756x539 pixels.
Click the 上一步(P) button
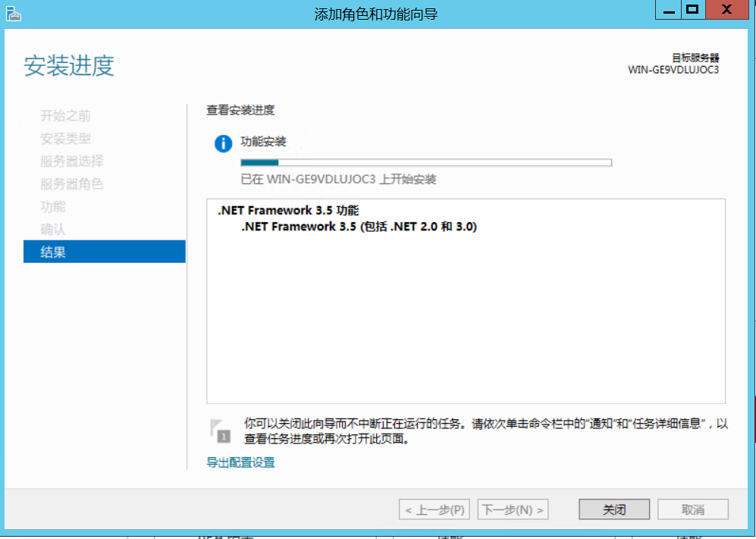(x=433, y=509)
